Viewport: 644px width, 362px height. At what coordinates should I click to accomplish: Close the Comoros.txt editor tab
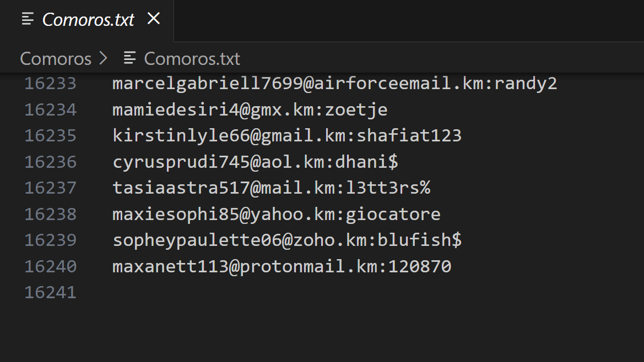(154, 19)
